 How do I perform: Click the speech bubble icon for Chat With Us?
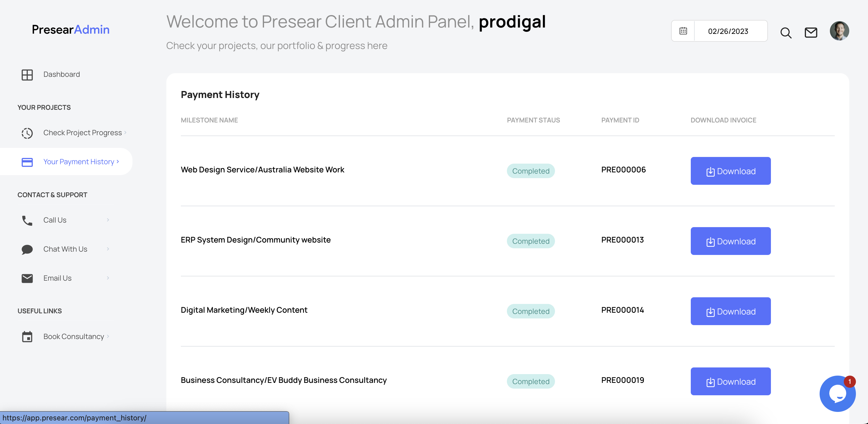click(x=27, y=250)
